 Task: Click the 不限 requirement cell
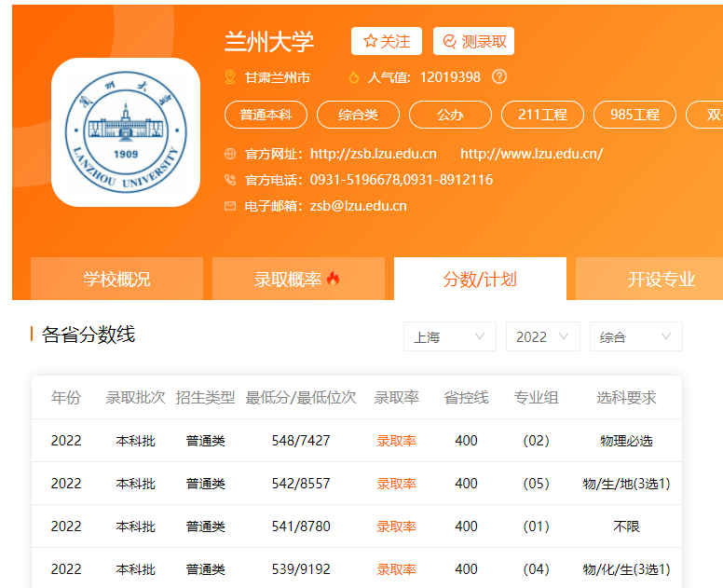tap(626, 526)
